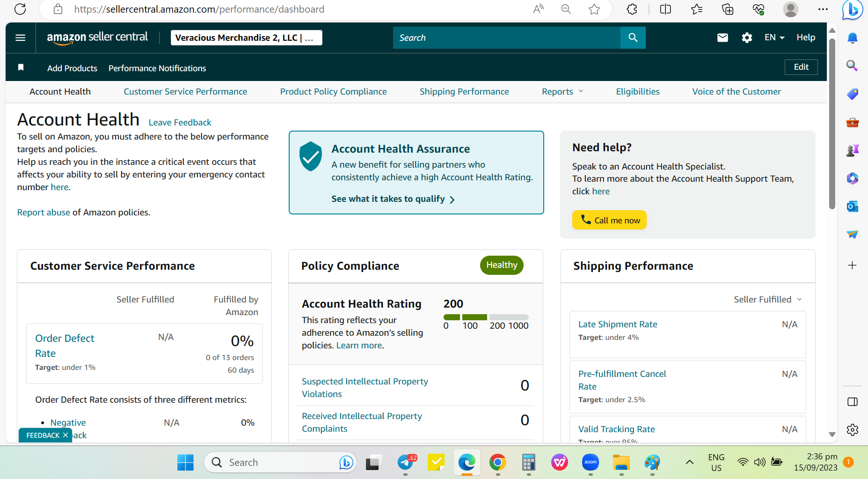
Task: Add this page to favorites with star icon
Action: pos(594,9)
